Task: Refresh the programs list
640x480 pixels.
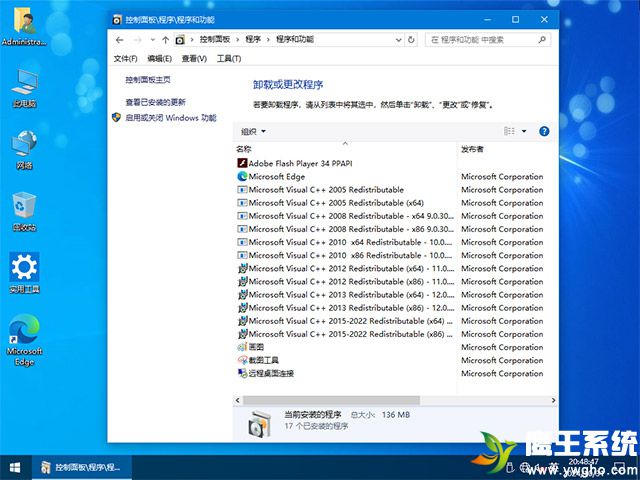Action: tap(411, 40)
